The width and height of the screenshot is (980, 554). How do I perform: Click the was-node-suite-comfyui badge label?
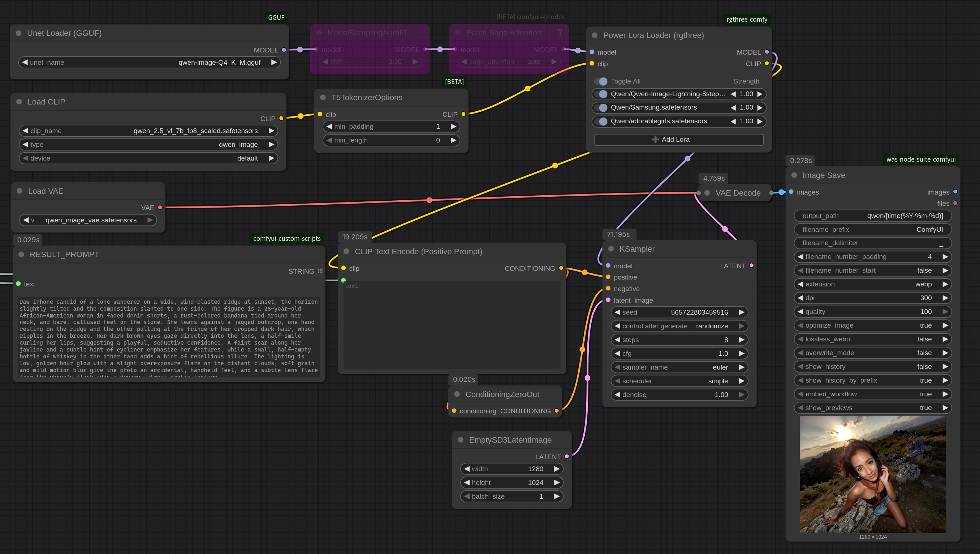point(921,159)
